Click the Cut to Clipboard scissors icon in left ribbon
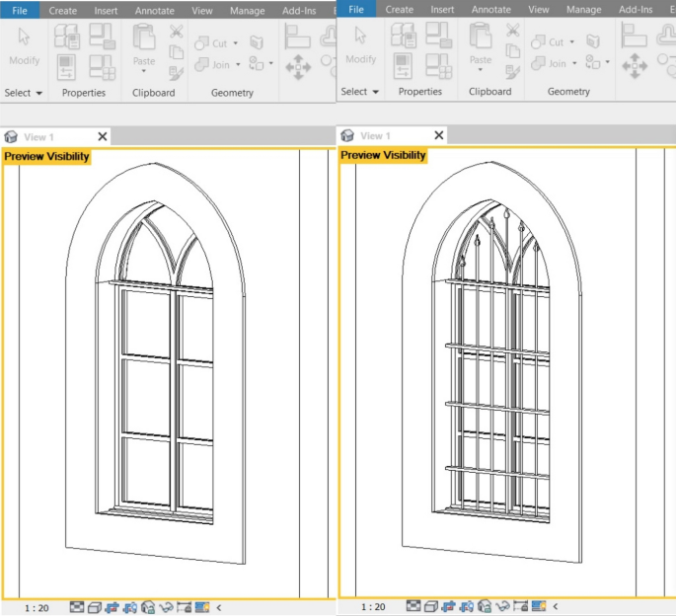 coord(176,32)
